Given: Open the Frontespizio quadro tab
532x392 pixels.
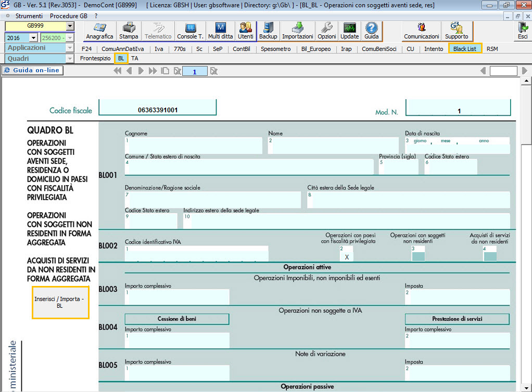Looking at the screenshot, I should point(95,58).
